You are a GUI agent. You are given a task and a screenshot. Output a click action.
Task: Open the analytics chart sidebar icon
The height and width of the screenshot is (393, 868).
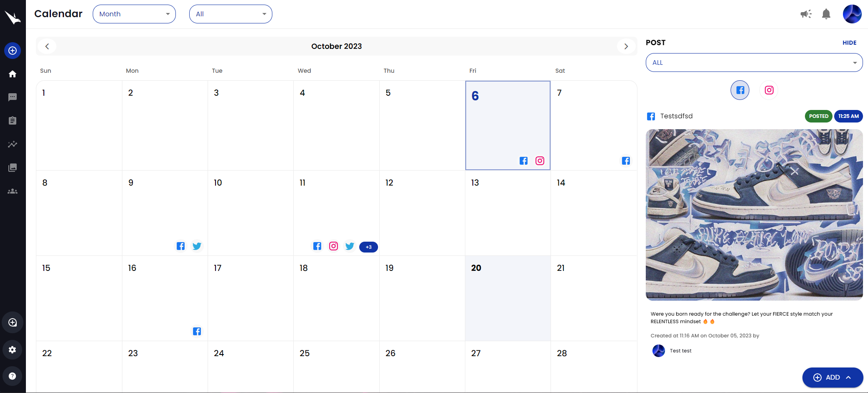click(x=13, y=144)
